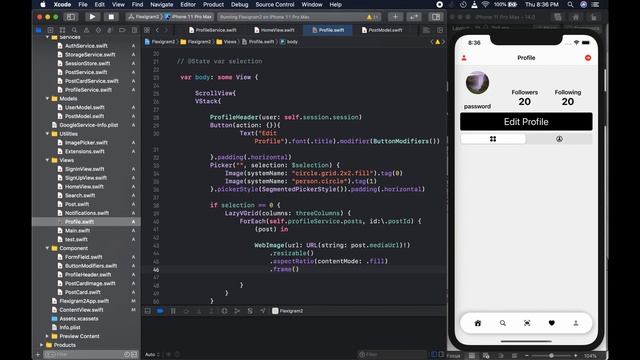Viewport: 640px width, 360px height.
Task: Open UserModel.swift in navigator
Action: [x=84, y=107]
